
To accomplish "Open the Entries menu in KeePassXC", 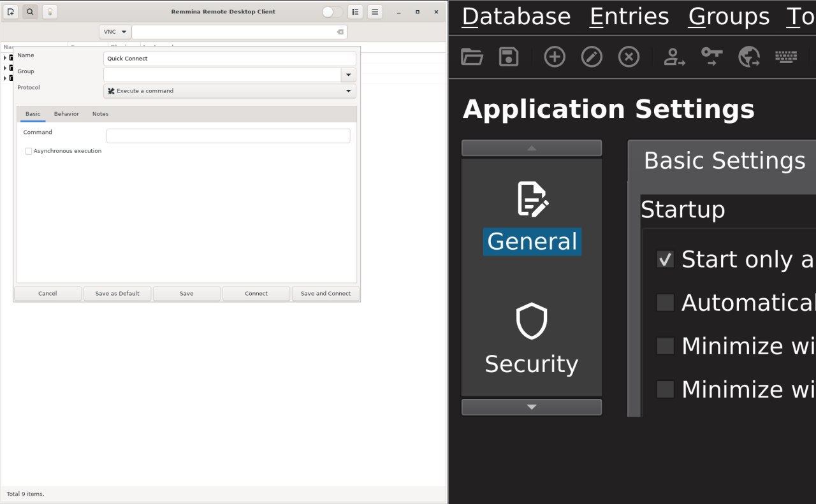I will coord(629,17).
